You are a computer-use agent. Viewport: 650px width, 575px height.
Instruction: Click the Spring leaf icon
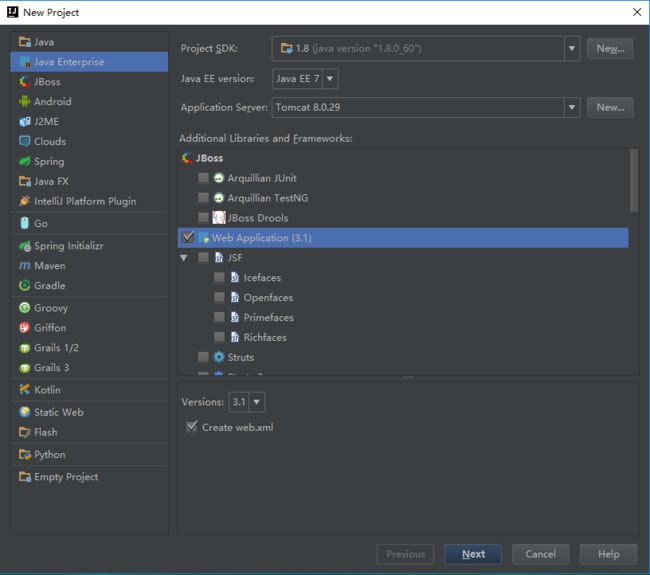click(x=24, y=161)
